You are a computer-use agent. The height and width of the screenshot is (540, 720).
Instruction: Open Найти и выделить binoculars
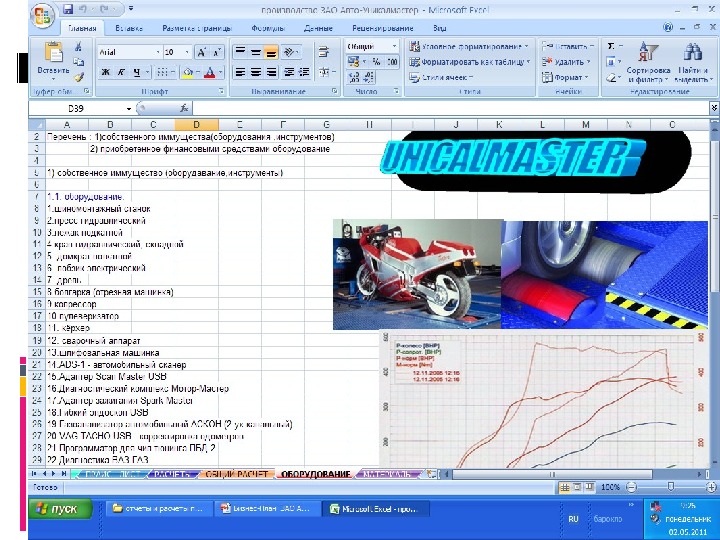(693, 62)
